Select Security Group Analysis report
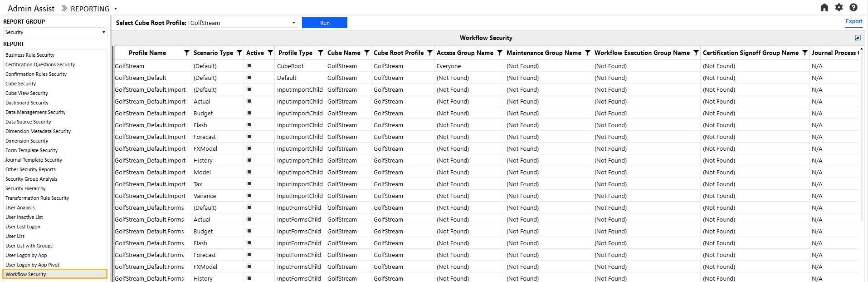This screenshot has width=868, height=282. (31, 179)
